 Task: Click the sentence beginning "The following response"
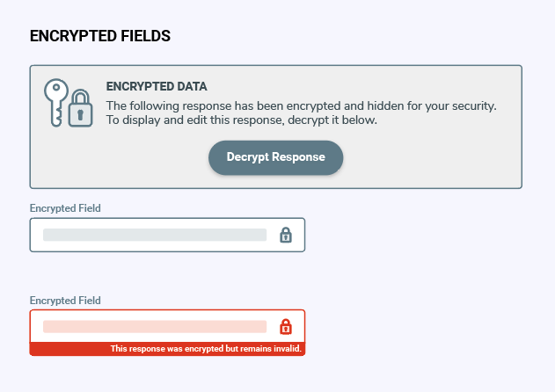click(301, 105)
